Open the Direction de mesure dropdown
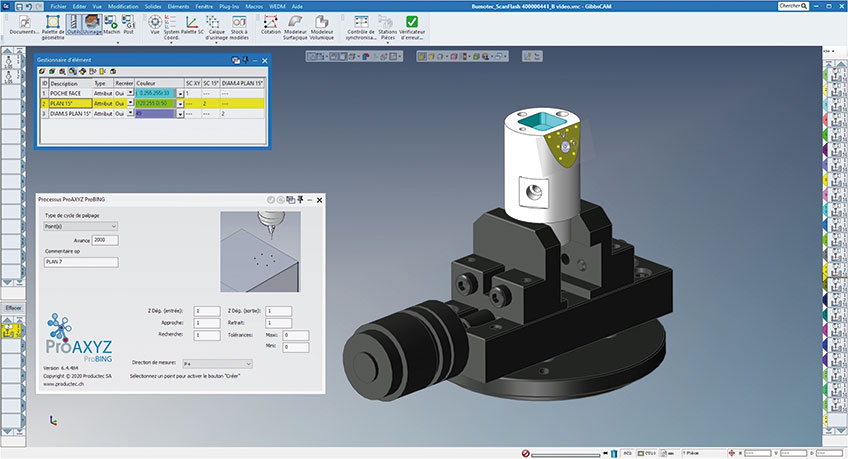This screenshot has width=848, height=459. click(219, 364)
